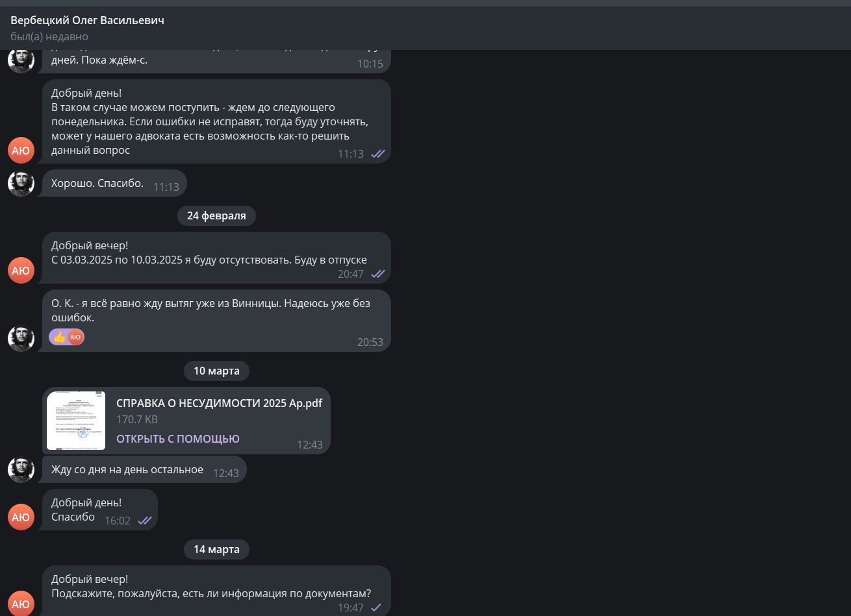Click read checkmarks on the 11:13 message
The image size is (851, 616).
377,154
